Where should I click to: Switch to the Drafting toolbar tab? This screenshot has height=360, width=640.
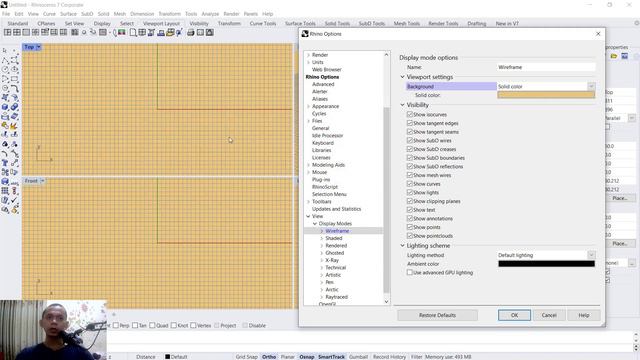point(477,23)
